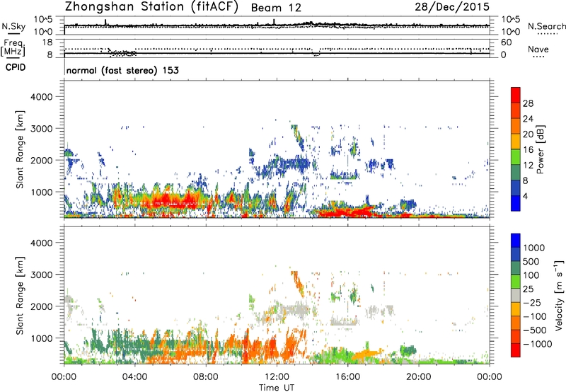Click the "Zhongshan Station (fitACF)" plot title
The width and height of the screenshot is (566, 392).
point(151,7)
